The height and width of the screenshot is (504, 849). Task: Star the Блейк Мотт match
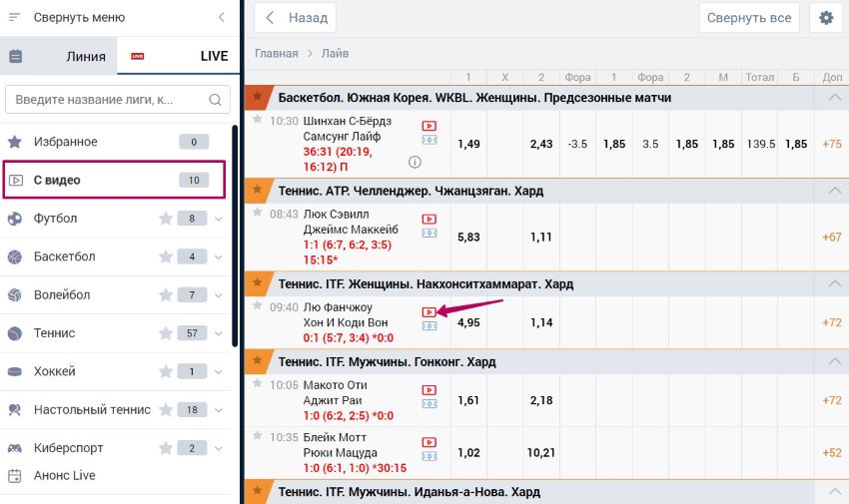[x=257, y=435]
